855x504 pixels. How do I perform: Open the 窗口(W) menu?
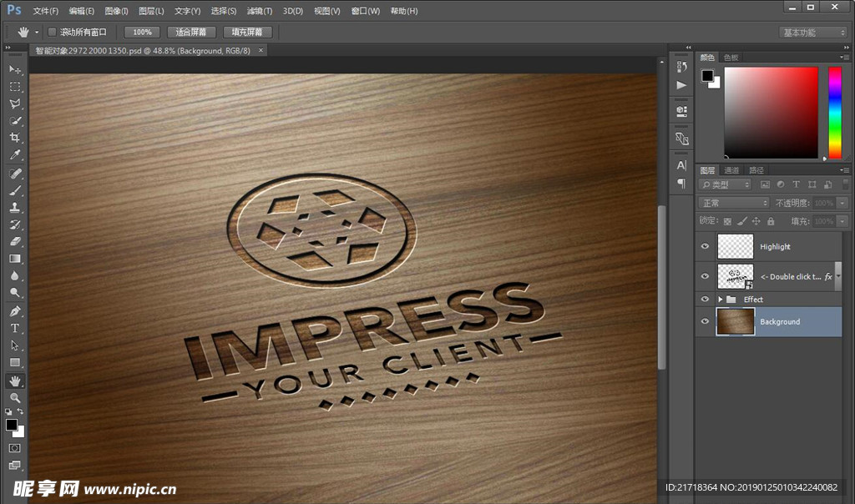click(x=366, y=11)
